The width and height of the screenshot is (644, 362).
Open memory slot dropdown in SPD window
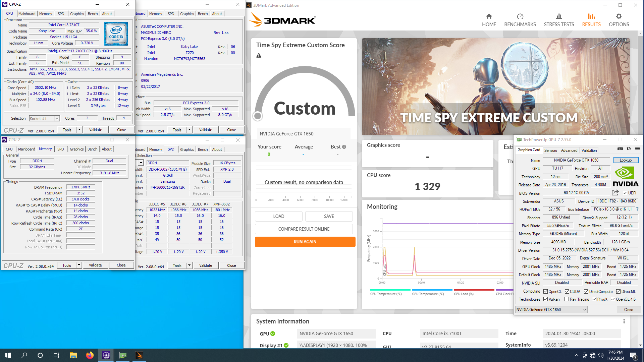click(x=141, y=163)
